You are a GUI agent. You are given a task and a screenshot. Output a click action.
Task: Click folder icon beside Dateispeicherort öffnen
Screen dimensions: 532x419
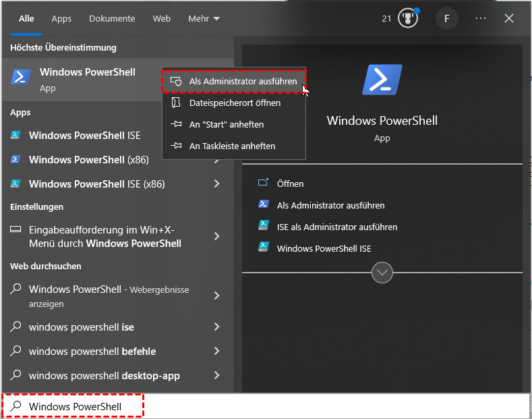[177, 103]
